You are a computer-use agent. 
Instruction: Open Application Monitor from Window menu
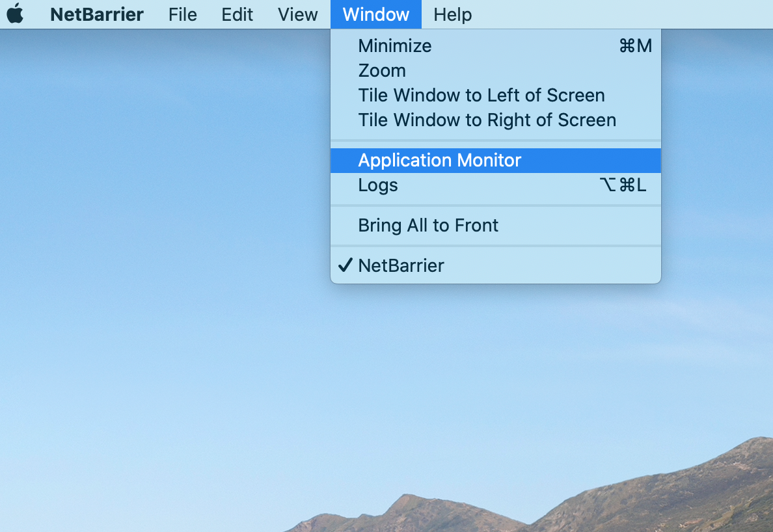[495, 160]
